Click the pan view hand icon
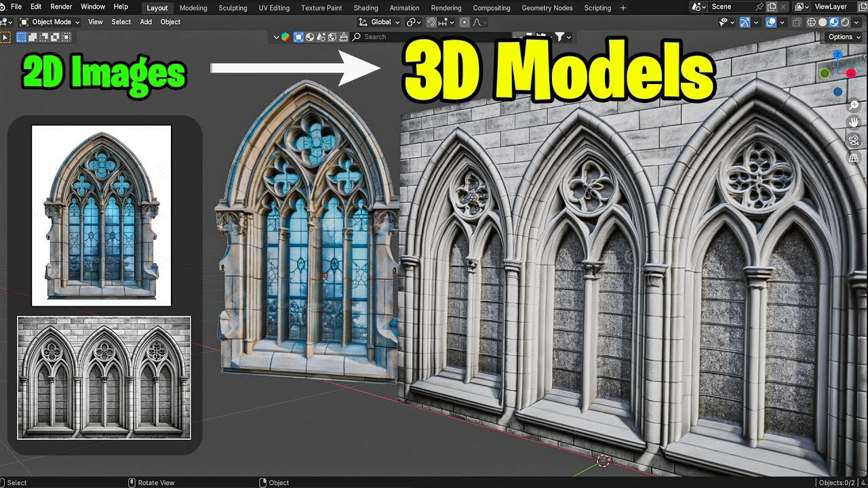The width and height of the screenshot is (868, 488). coord(854,123)
